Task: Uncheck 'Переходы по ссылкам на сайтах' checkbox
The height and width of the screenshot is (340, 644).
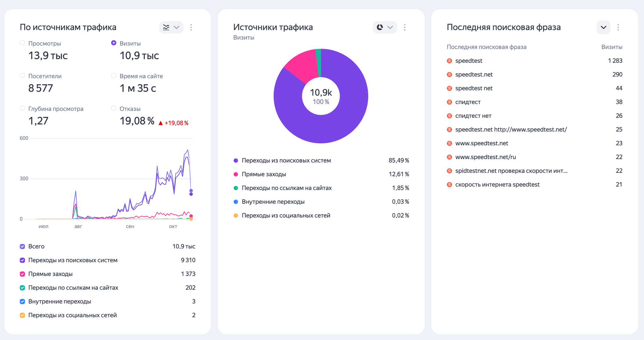Action: pos(22,288)
